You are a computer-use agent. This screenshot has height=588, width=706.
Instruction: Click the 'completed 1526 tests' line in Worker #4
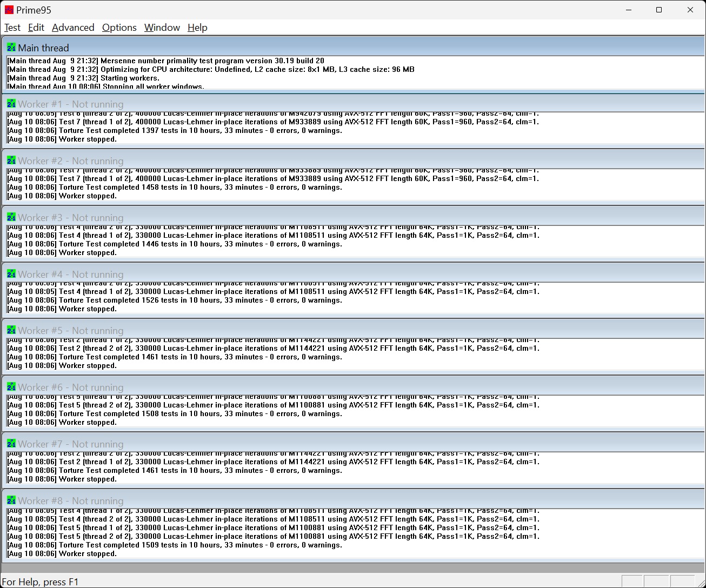pyautogui.click(x=175, y=300)
